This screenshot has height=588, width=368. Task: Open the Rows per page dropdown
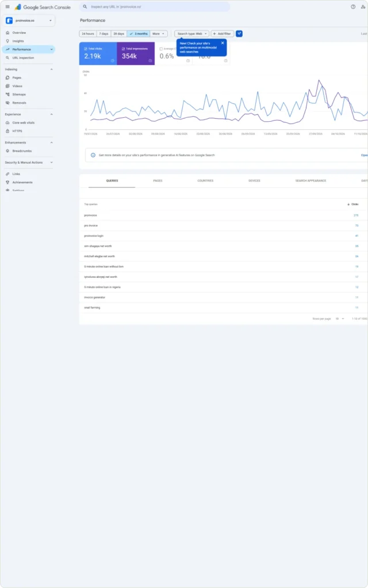click(339, 319)
